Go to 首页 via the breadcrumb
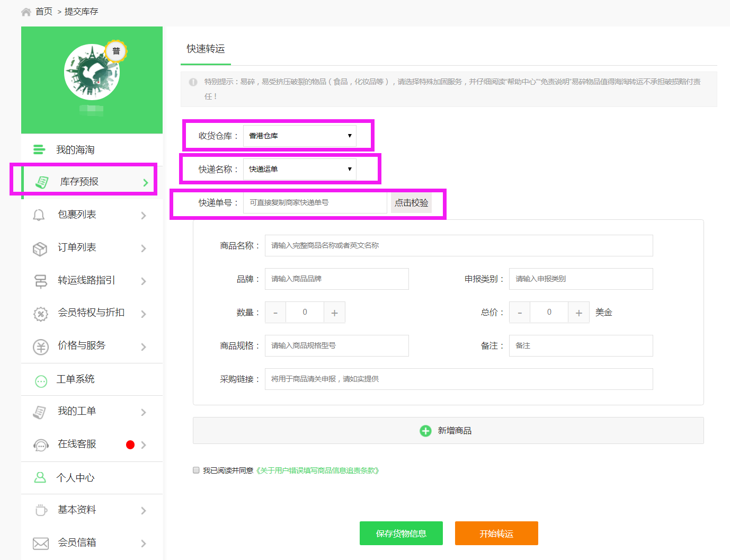The width and height of the screenshot is (730, 560). pyautogui.click(x=44, y=11)
